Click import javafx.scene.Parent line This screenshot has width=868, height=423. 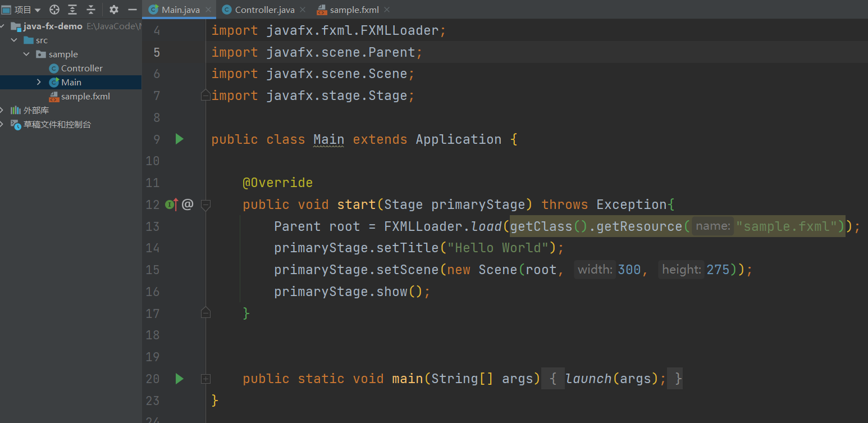[317, 52]
